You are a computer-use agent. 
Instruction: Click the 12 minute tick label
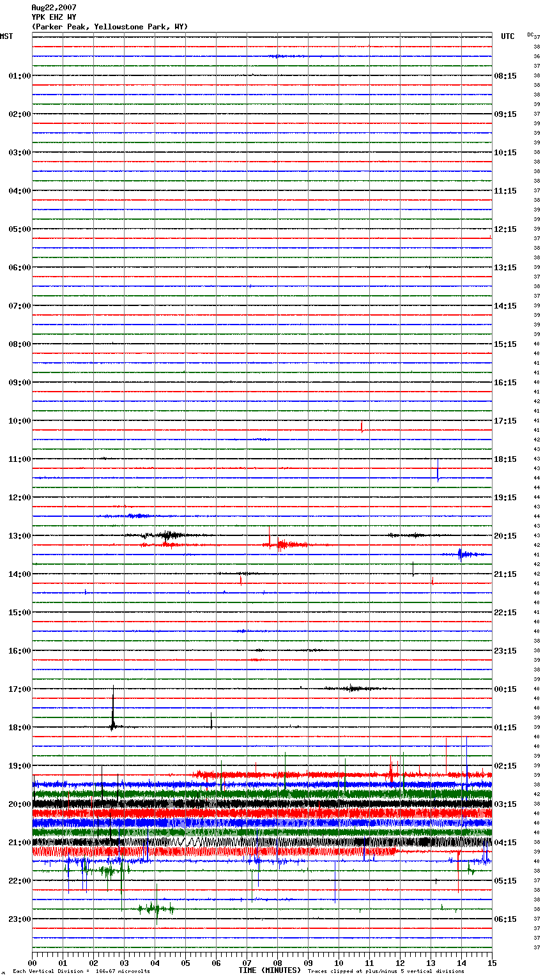pos(400,963)
